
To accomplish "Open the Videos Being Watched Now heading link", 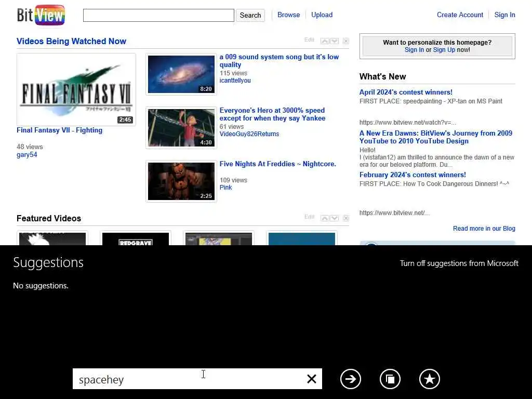I will (71, 41).
